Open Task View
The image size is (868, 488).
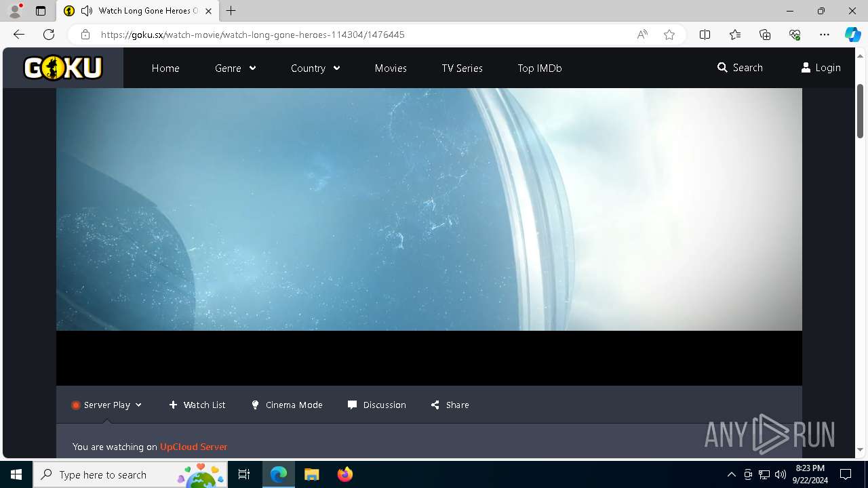click(x=244, y=474)
